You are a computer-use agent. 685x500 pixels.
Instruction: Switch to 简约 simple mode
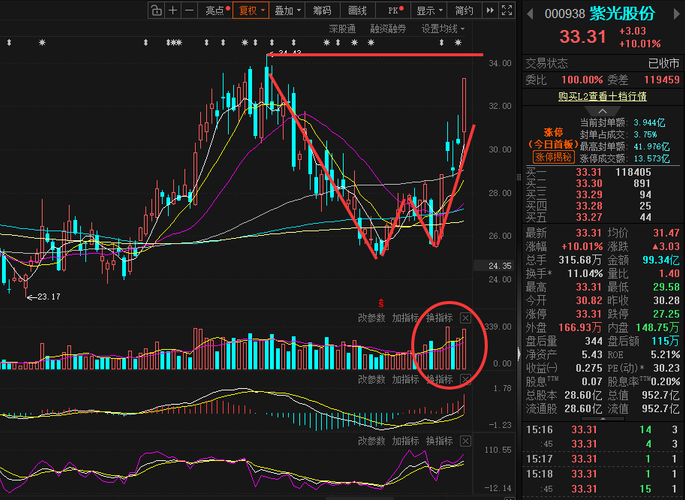click(464, 10)
